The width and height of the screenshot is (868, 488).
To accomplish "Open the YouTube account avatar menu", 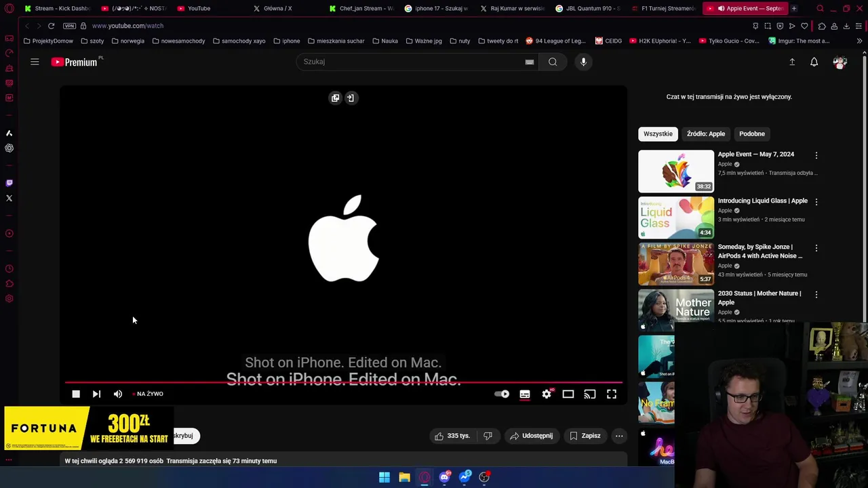I will tap(840, 62).
